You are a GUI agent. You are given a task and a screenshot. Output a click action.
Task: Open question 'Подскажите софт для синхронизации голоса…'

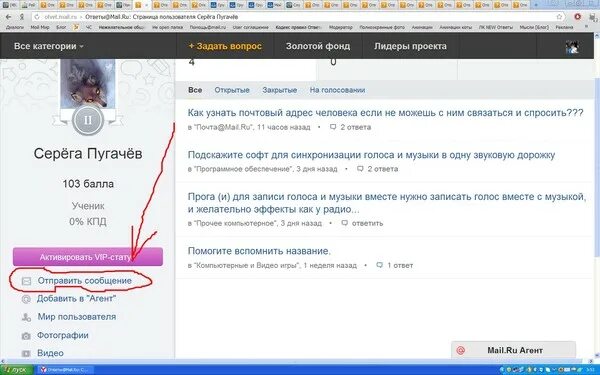(x=371, y=155)
